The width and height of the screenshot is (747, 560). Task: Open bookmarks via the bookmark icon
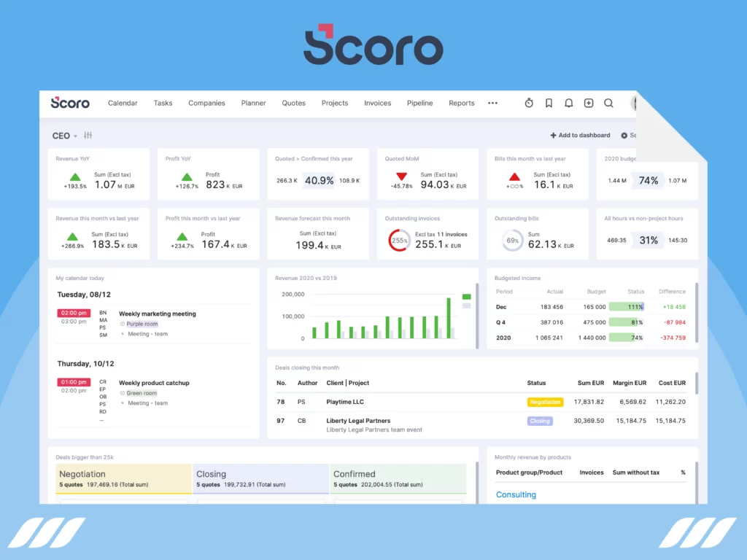point(549,103)
